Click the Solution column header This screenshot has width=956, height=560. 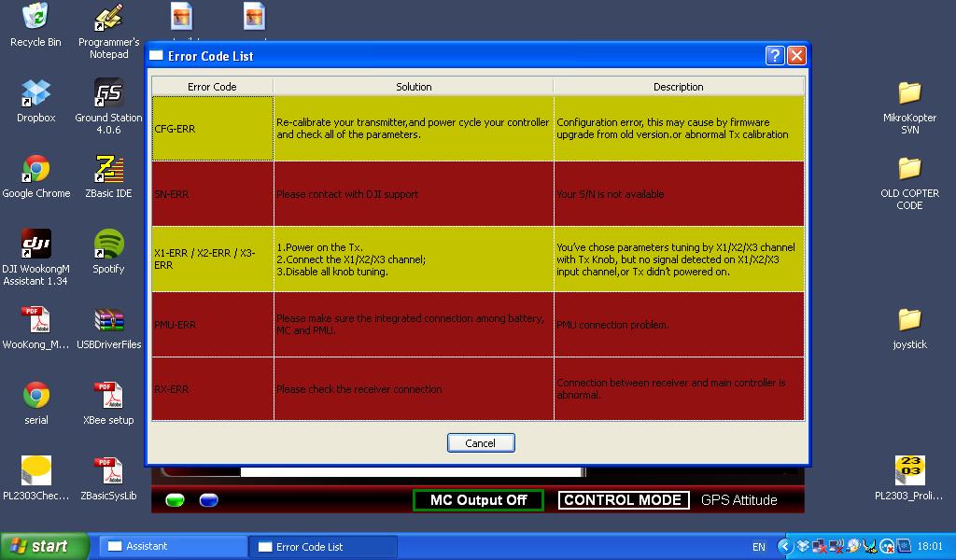[x=414, y=87]
